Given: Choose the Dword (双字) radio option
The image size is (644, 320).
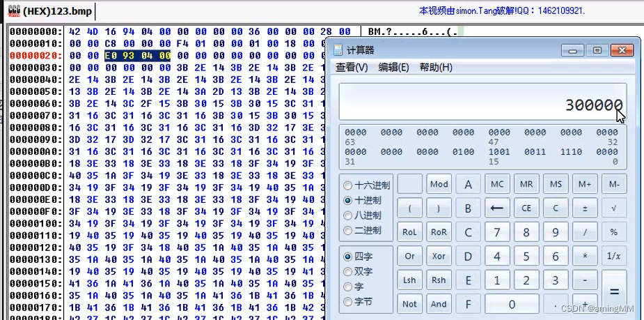Looking at the screenshot, I should [359, 271].
